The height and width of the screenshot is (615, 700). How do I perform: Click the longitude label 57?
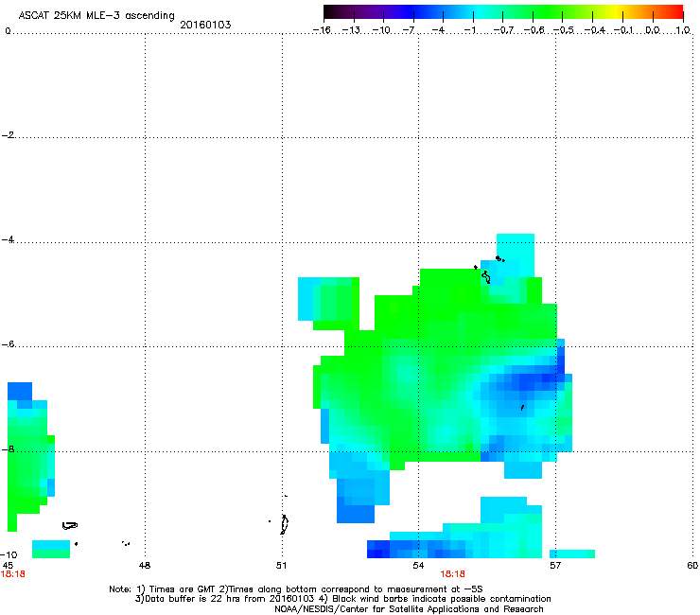(x=555, y=566)
